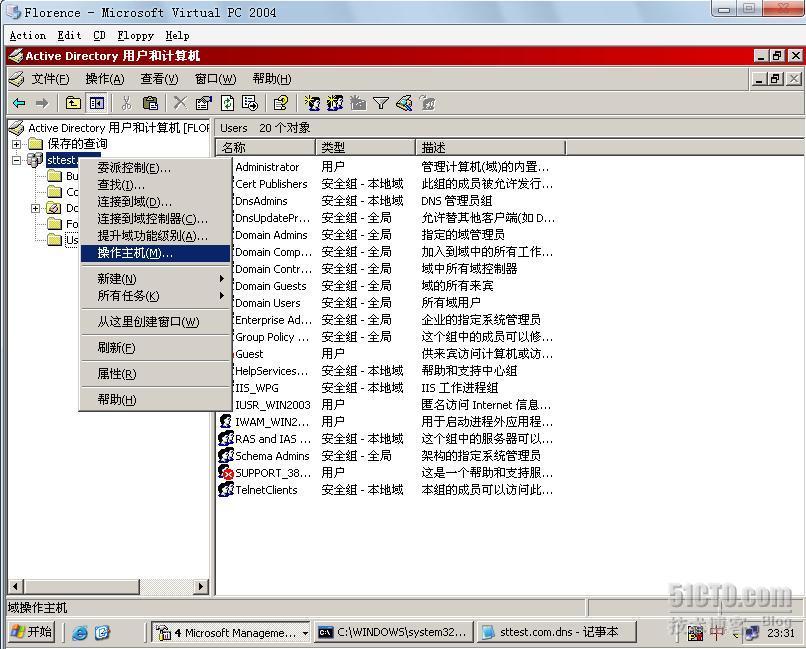
Task: Click the Paste clipboard toolbar icon
Action: 150,103
